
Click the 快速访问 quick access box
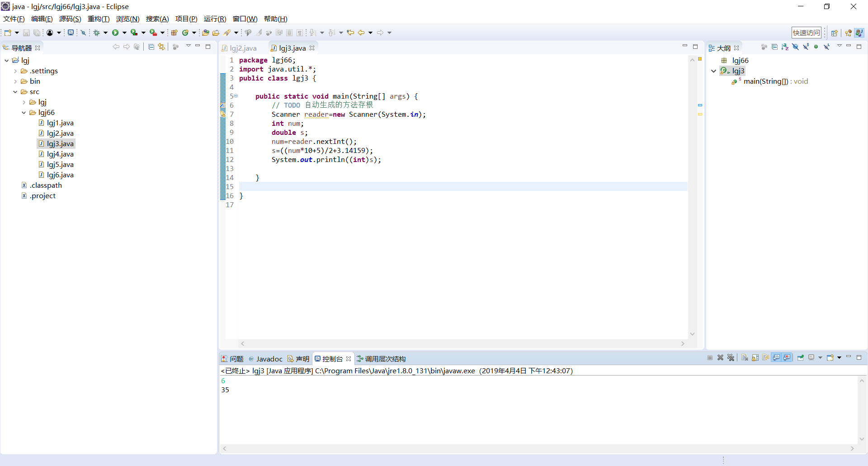pyautogui.click(x=806, y=33)
